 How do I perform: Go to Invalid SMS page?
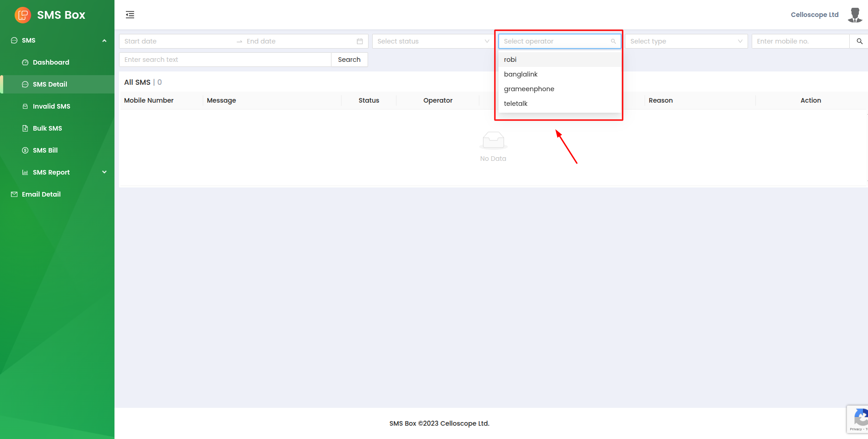point(51,106)
